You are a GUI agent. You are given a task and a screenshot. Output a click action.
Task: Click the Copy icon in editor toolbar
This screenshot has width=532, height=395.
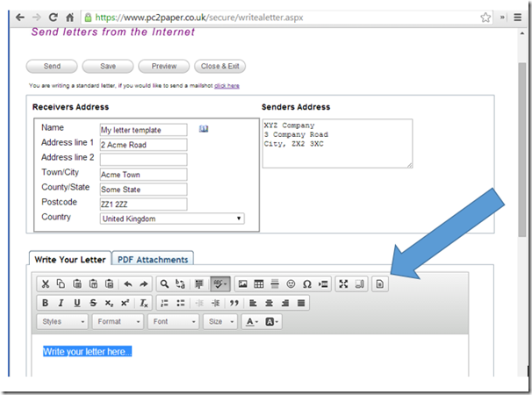pyautogui.click(x=61, y=284)
